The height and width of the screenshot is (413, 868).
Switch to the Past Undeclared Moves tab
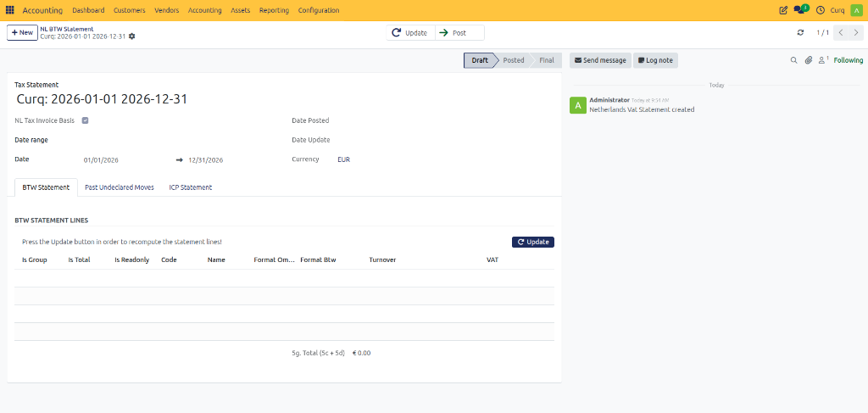tap(120, 187)
